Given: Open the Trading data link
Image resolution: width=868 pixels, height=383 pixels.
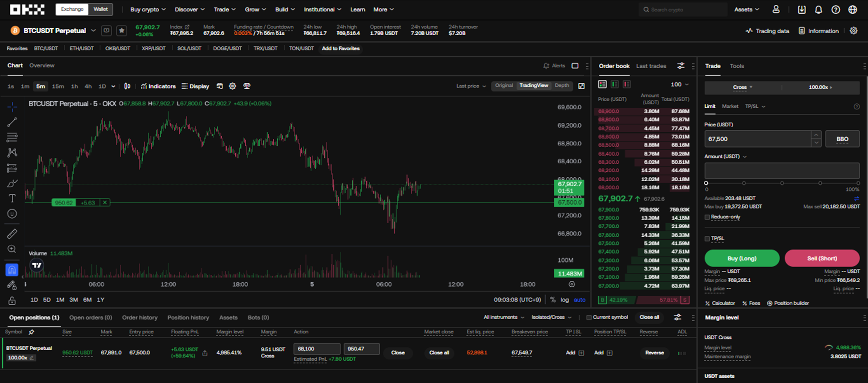Looking at the screenshot, I should [767, 31].
